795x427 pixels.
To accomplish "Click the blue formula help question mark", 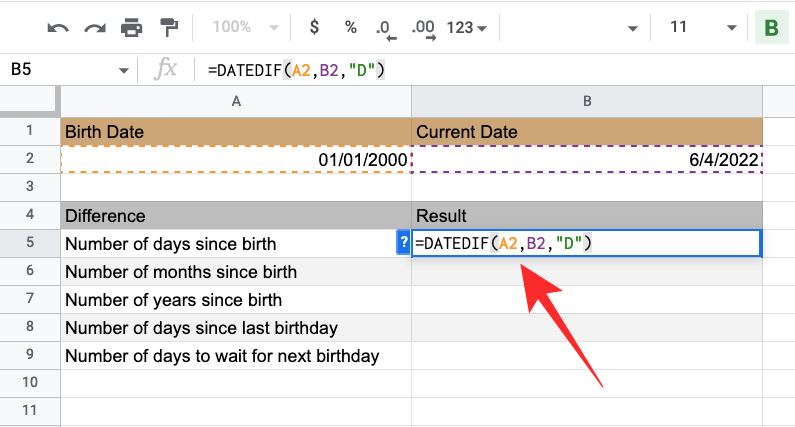I will 402,243.
